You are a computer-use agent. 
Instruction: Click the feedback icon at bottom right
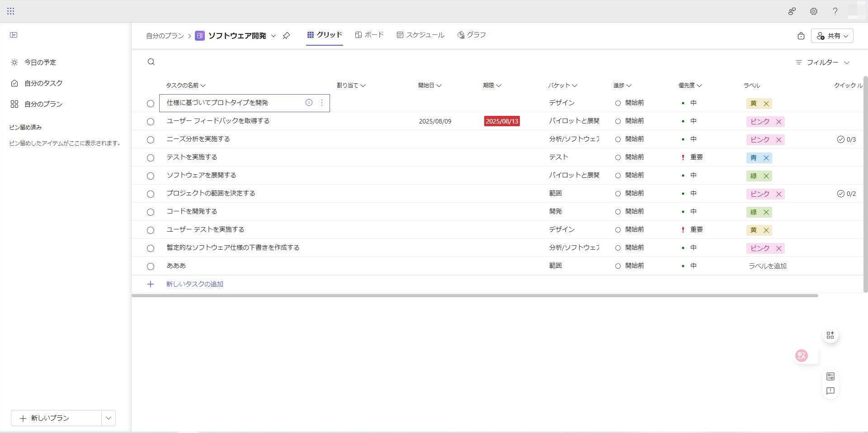830,391
